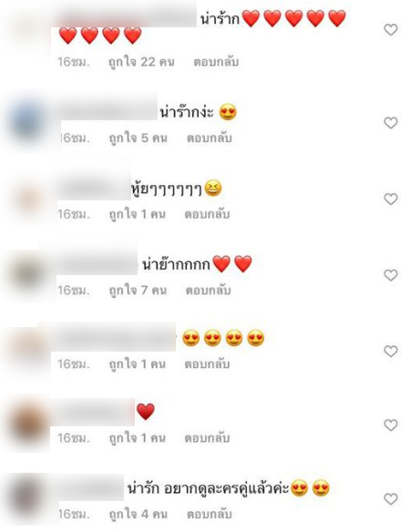Like the four heart-eyes emoji comment
419x532 pixels.
click(391, 351)
